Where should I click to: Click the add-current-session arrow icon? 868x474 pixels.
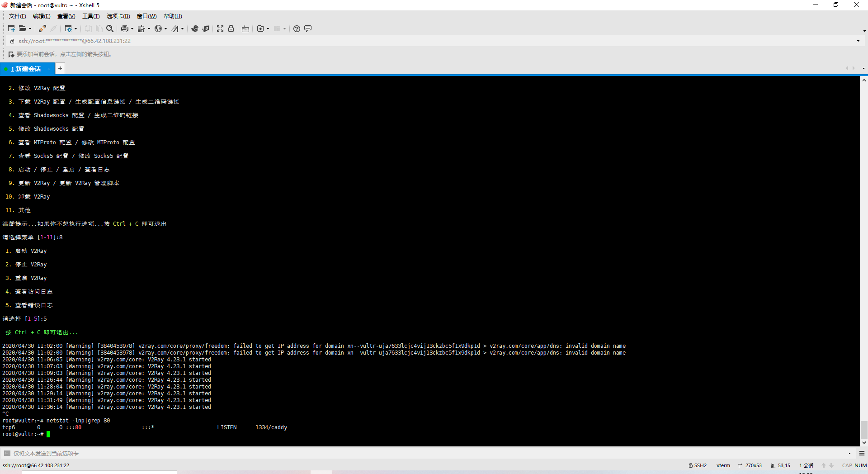pyautogui.click(x=11, y=54)
